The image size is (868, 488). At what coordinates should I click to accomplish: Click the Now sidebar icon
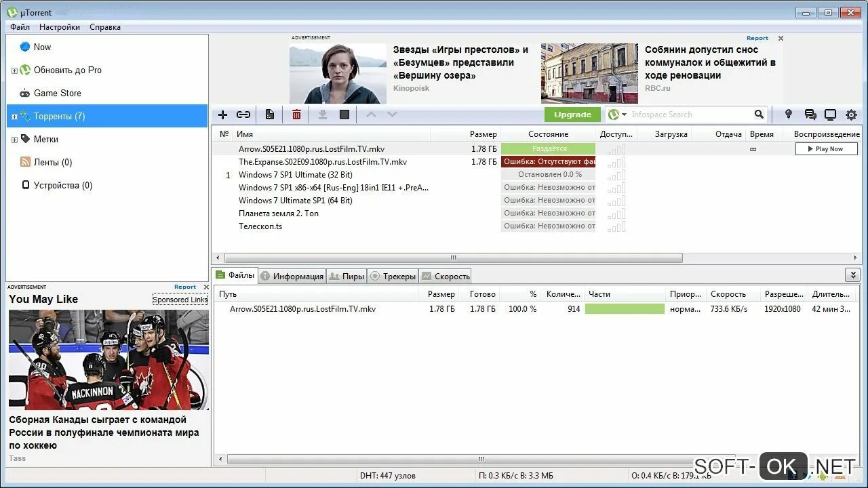(x=25, y=47)
